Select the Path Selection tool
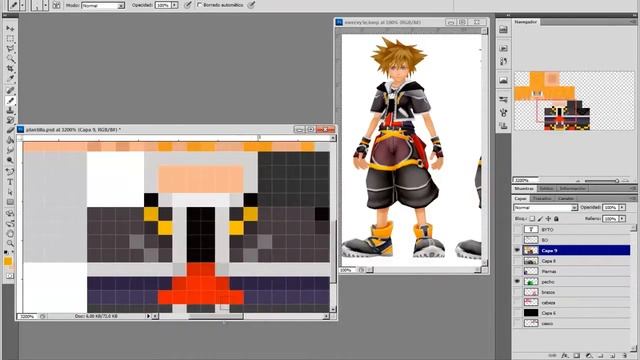The image size is (640, 360). click(x=10, y=192)
